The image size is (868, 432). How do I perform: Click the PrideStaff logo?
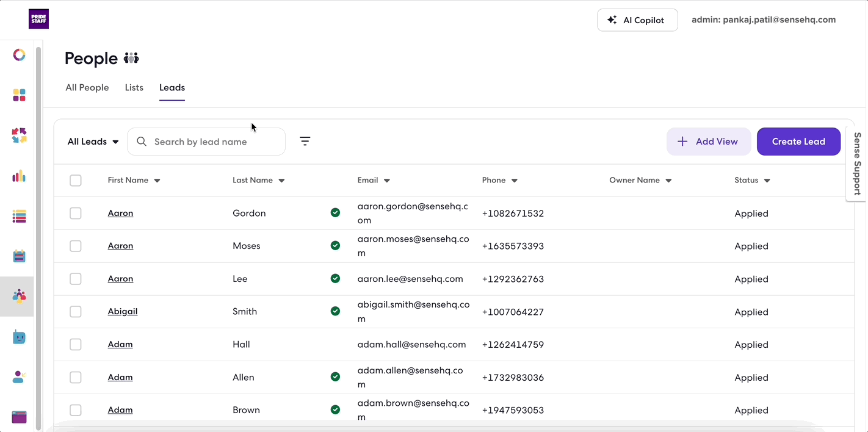click(38, 19)
